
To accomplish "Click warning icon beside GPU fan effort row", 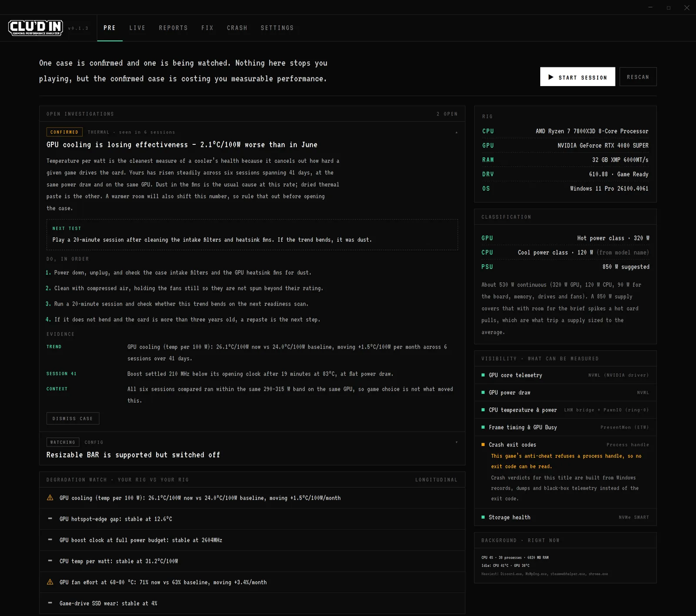I will [50, 582].
